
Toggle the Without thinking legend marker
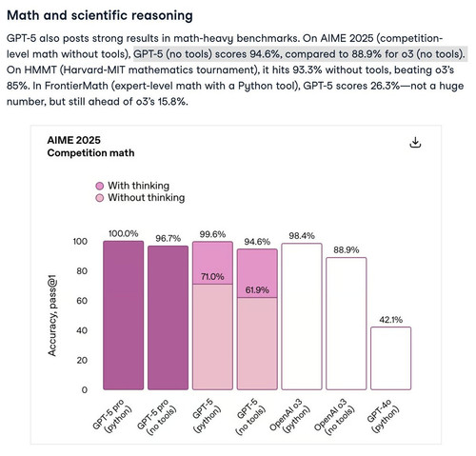click(100, 198)
